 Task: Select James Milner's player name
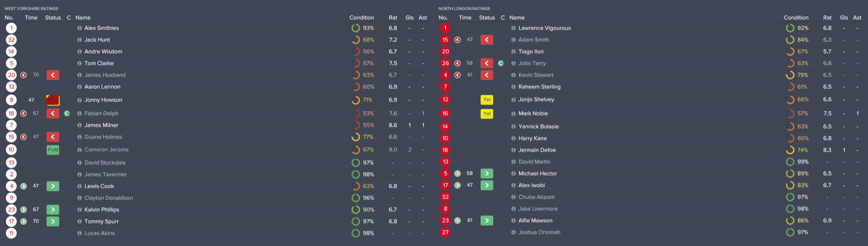(x=101, y=125)
